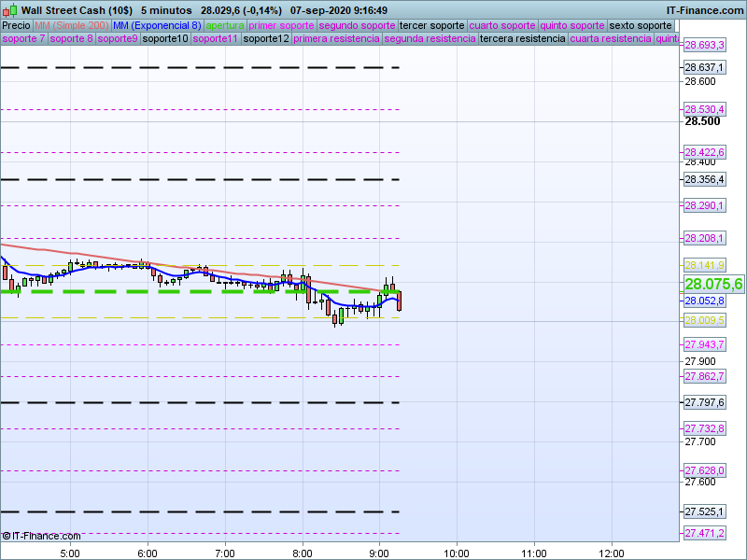Click the primer soporte legend label

[281, 26]
